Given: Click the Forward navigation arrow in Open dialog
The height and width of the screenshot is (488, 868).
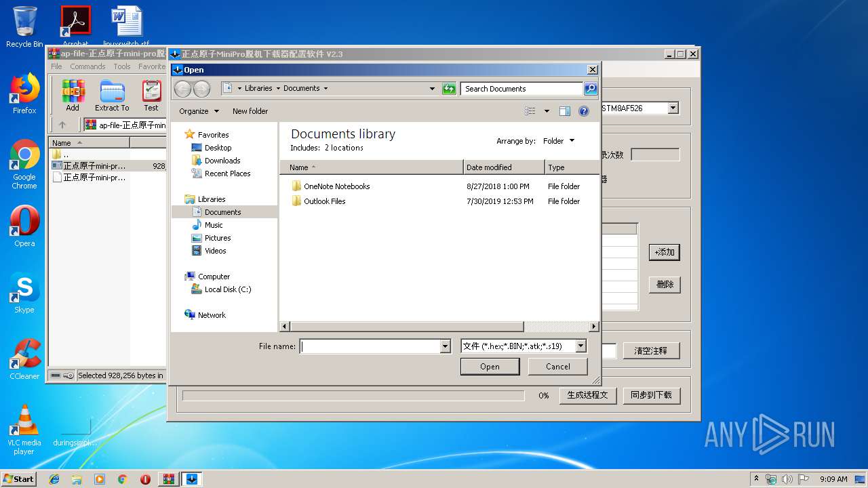Looking at the screenshot, I should (x=202, y=89).
